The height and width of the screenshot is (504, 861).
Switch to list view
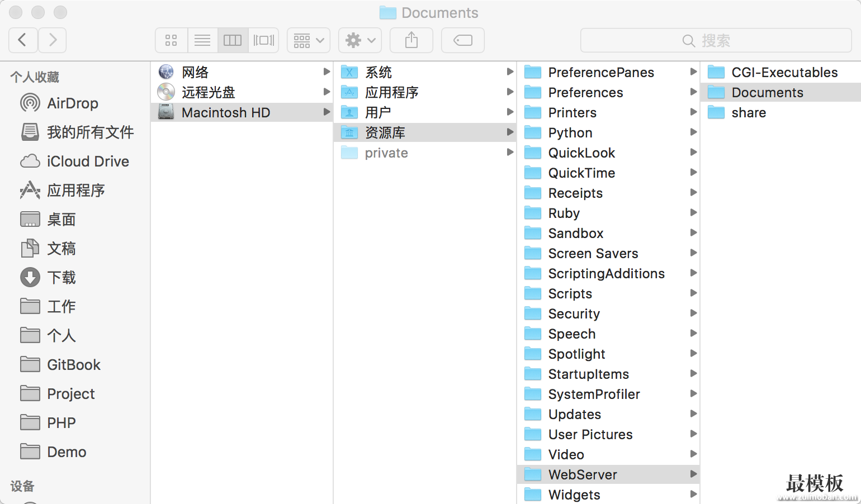pos(202,40)
